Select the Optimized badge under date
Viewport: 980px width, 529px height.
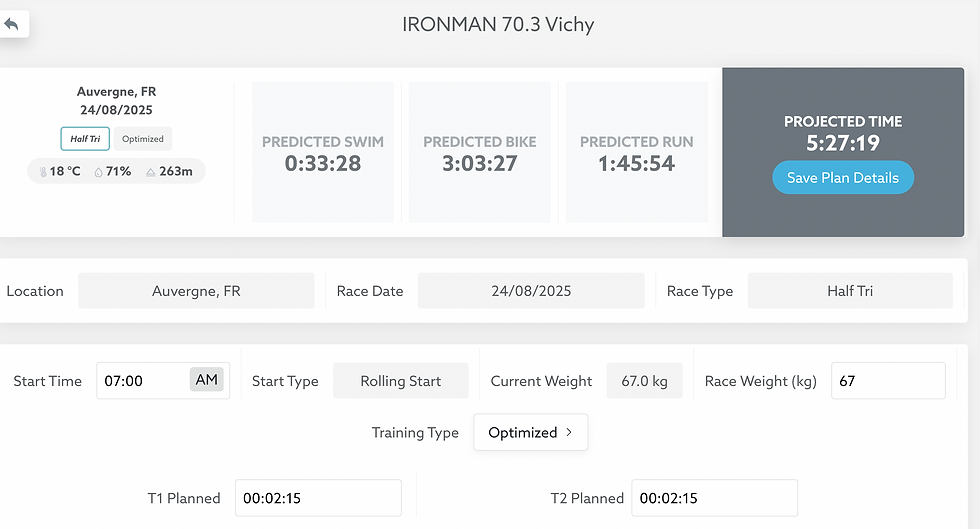142,139
